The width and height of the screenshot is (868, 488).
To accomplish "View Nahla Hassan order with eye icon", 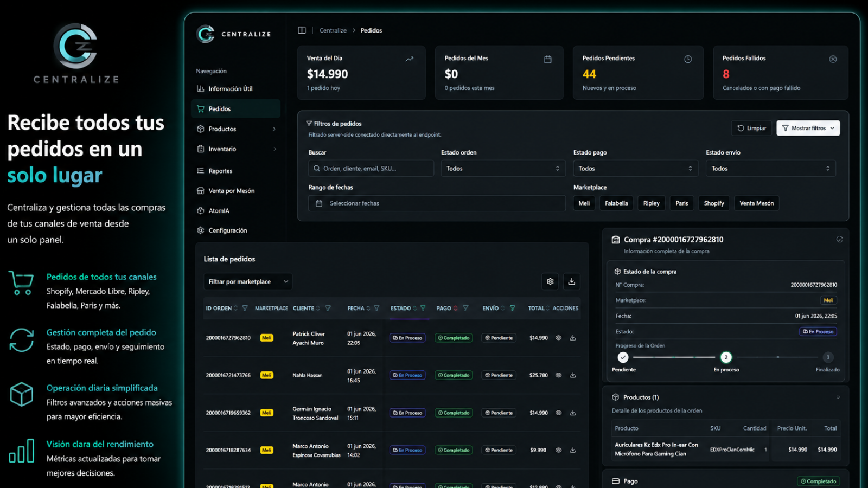I will point(558,375).
